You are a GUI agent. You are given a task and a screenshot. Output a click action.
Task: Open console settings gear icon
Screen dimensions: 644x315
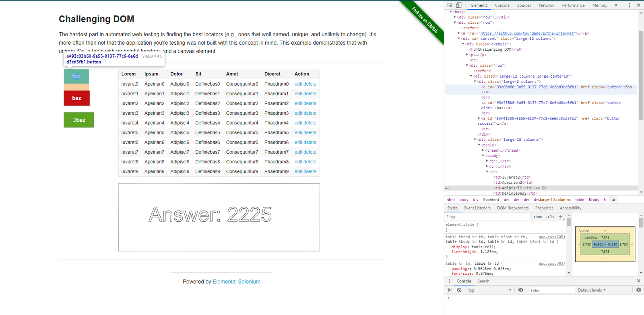(638, 290)
